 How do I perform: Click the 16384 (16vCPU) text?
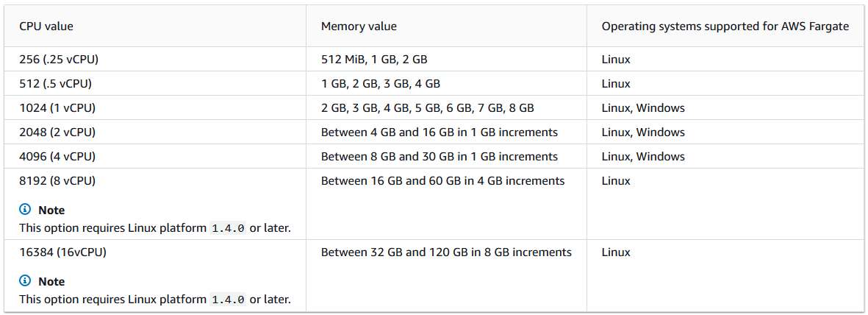pos(62,252)
